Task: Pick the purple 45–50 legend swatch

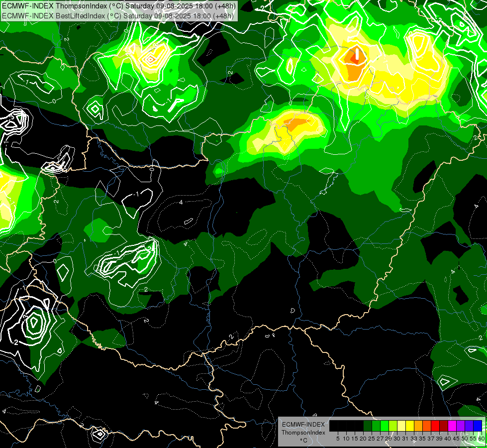Action: point(461,426)
